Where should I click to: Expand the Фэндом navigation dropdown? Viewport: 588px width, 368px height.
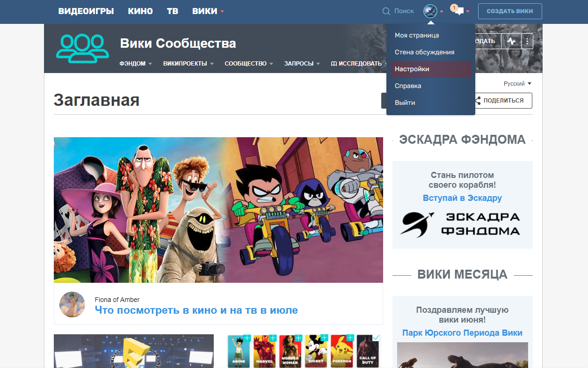click(150, 64)
